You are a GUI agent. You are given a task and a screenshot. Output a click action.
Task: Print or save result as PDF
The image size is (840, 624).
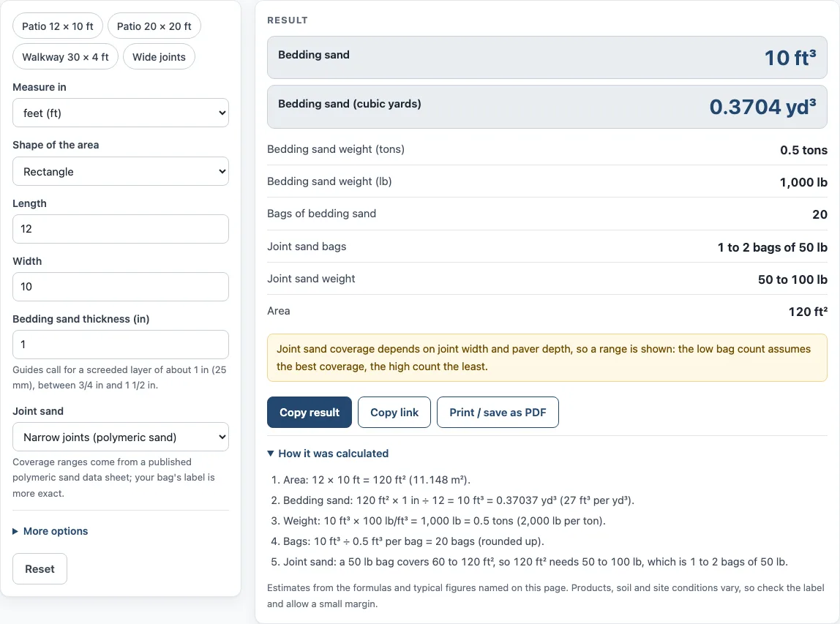pos(498,413)
